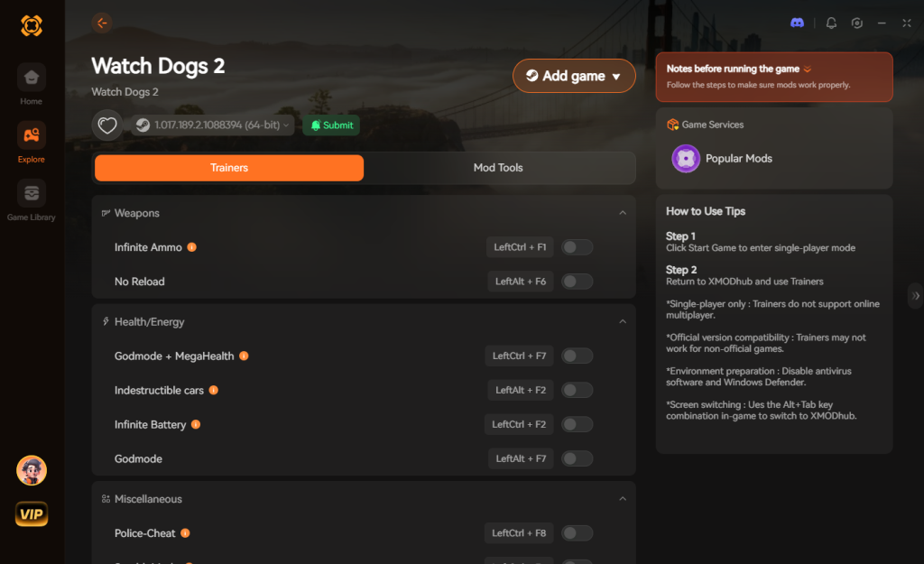Go to Home in sidebar
Viewport: 924px width, 564px height.
(32, 85)
